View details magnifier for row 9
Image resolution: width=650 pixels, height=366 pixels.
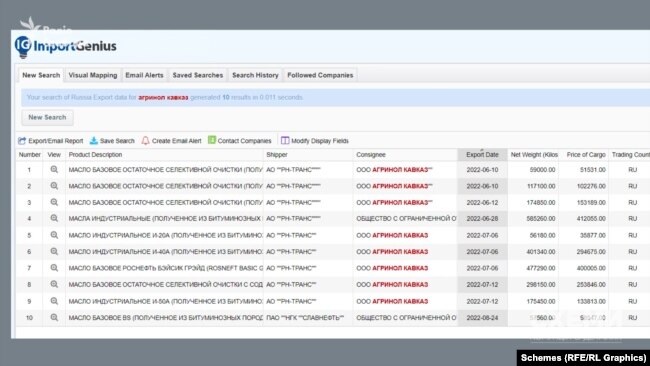(54, 301)
